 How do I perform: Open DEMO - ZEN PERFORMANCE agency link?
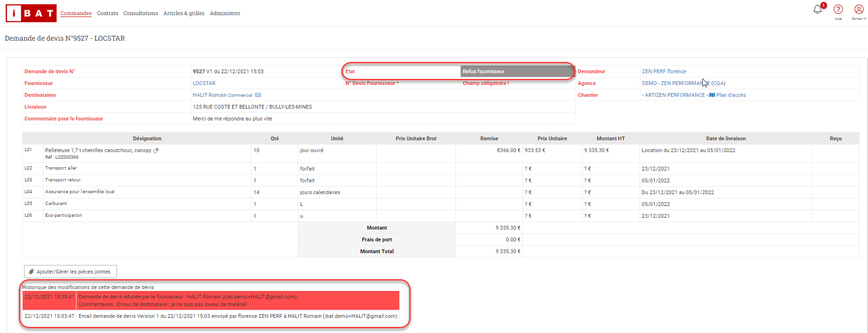[683, 83]
